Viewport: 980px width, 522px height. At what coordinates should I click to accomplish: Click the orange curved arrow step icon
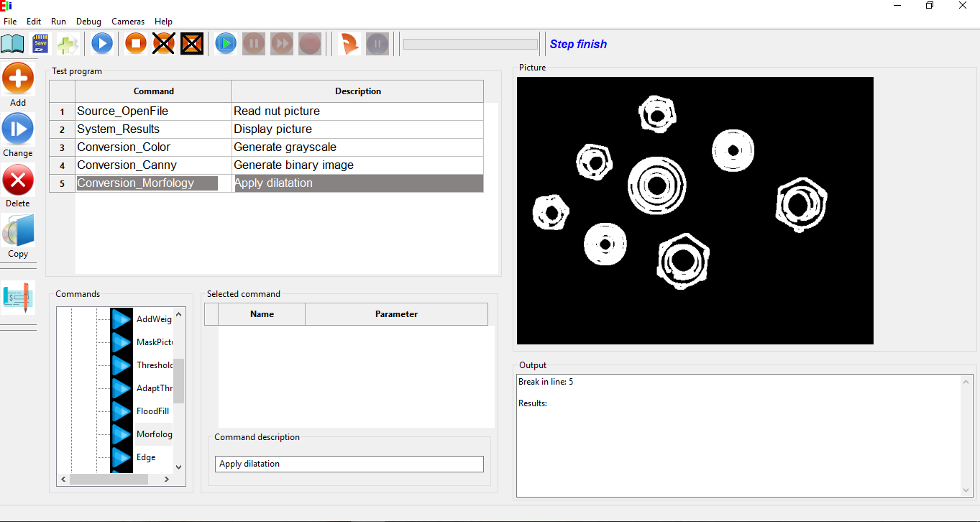pyautogui.click(x=349, y=44)
